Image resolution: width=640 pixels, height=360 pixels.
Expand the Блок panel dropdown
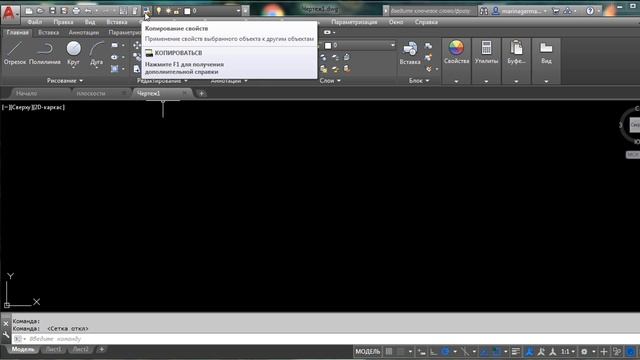(419, 81)
